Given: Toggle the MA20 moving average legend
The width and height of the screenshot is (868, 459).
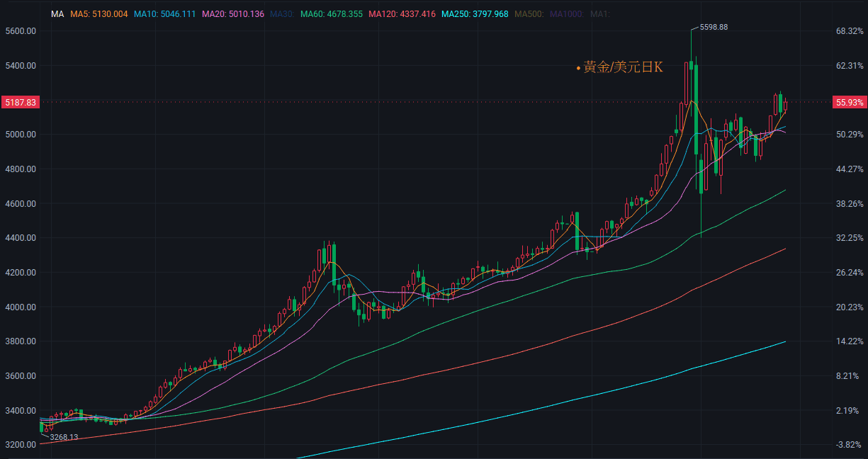Looking at the screenshot, I should coord(233,14).
